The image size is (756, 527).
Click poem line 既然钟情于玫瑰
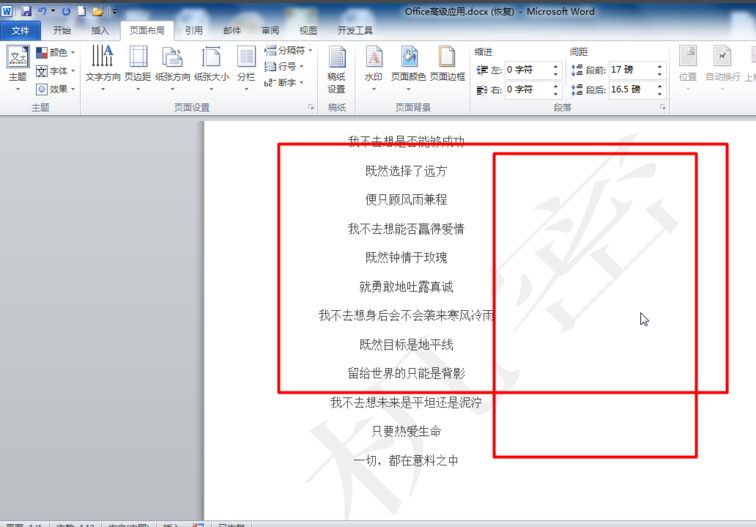coord(406,257)
